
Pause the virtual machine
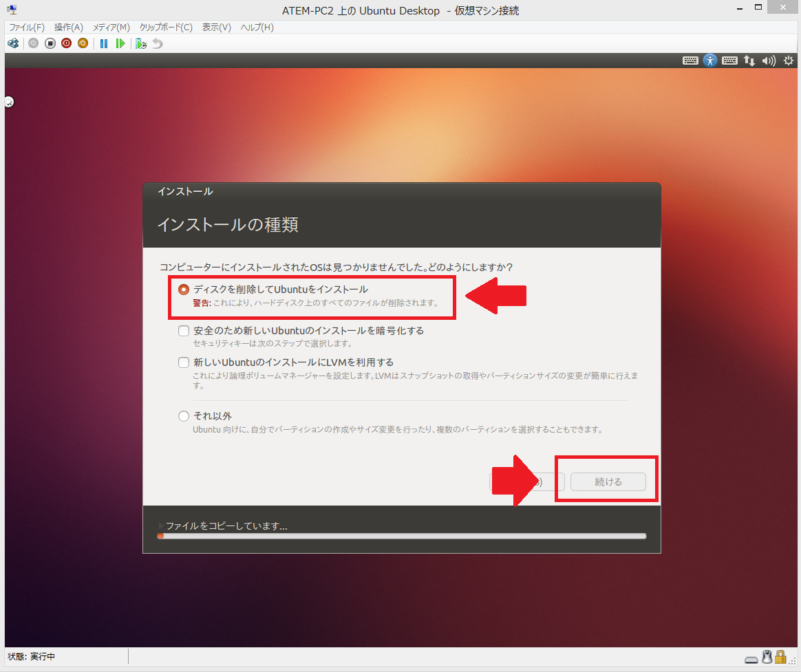104,43
